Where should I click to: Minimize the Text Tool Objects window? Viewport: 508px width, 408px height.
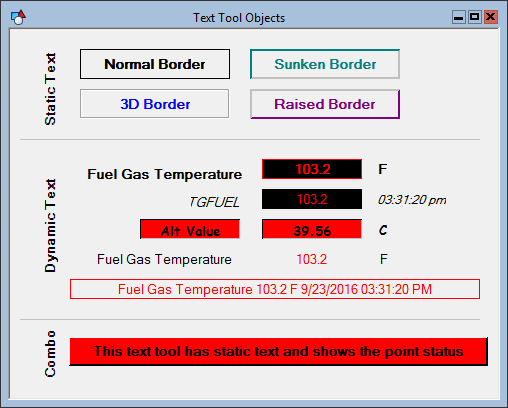pos(459,17)
